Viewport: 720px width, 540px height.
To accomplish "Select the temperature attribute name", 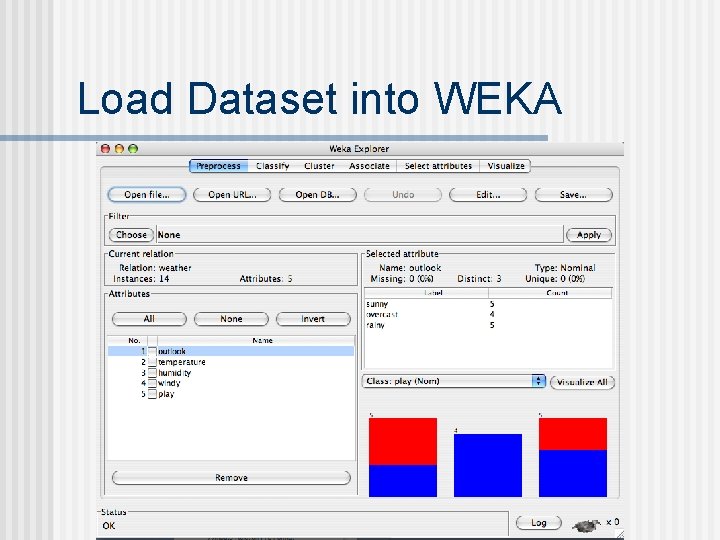I will pyautogui.click(x=182, y=362).
